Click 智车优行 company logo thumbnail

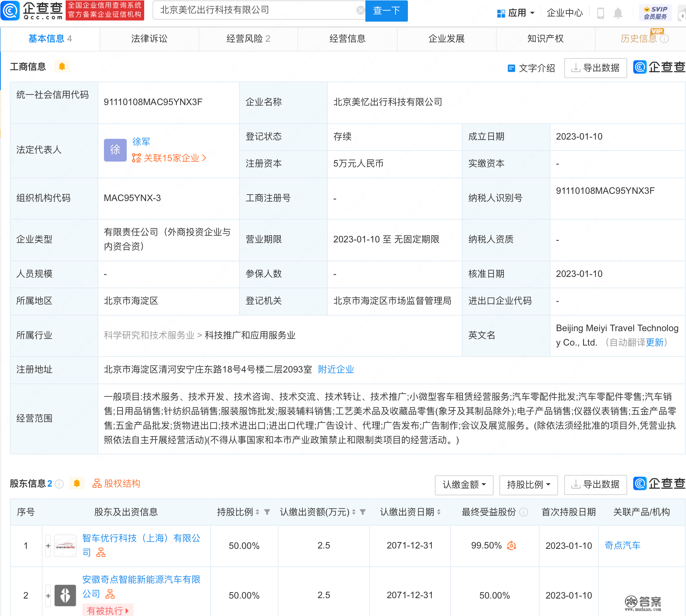(x=65, y=546)
